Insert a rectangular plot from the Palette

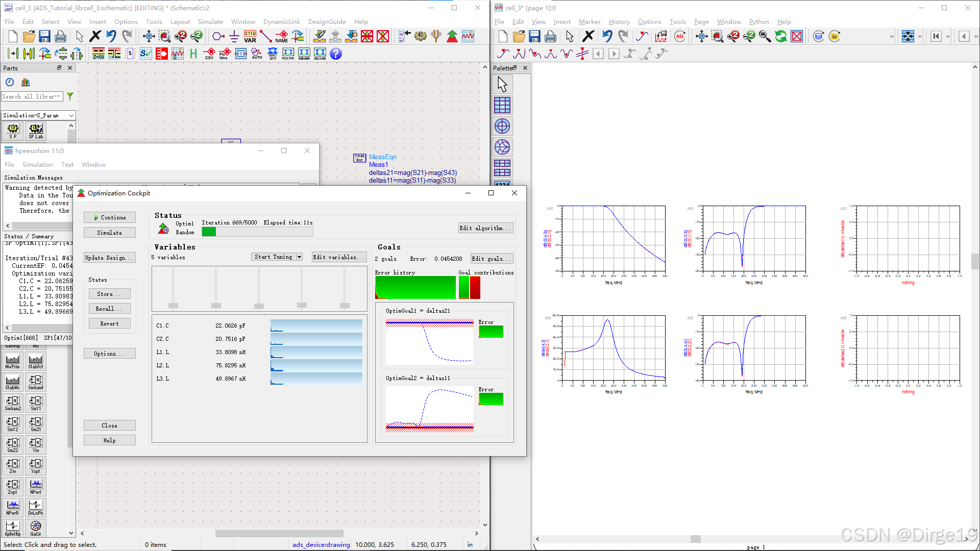[x=502, y=105]
